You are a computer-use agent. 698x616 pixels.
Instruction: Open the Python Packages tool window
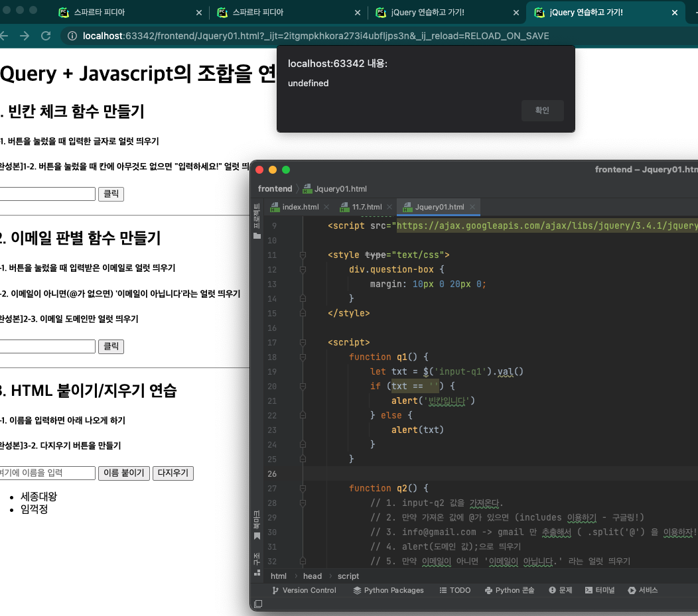pos(389,590)
